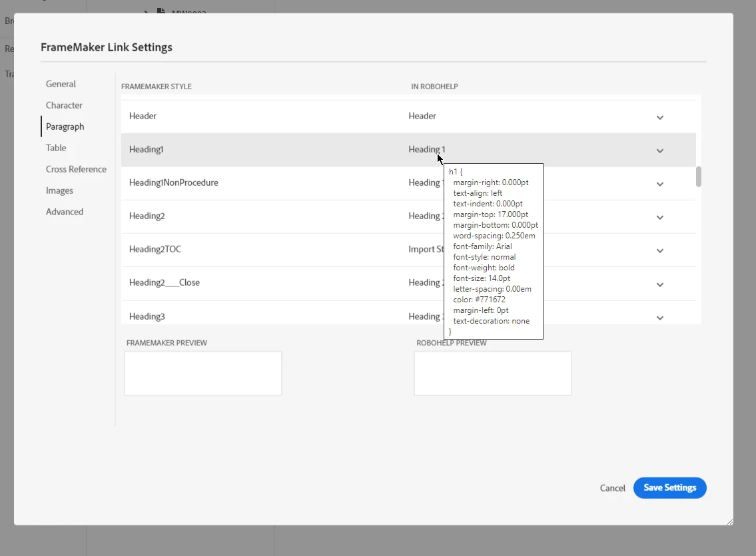The image size is (756, 556).
Task: Click the Save Settings button
Action: [669, 487]
